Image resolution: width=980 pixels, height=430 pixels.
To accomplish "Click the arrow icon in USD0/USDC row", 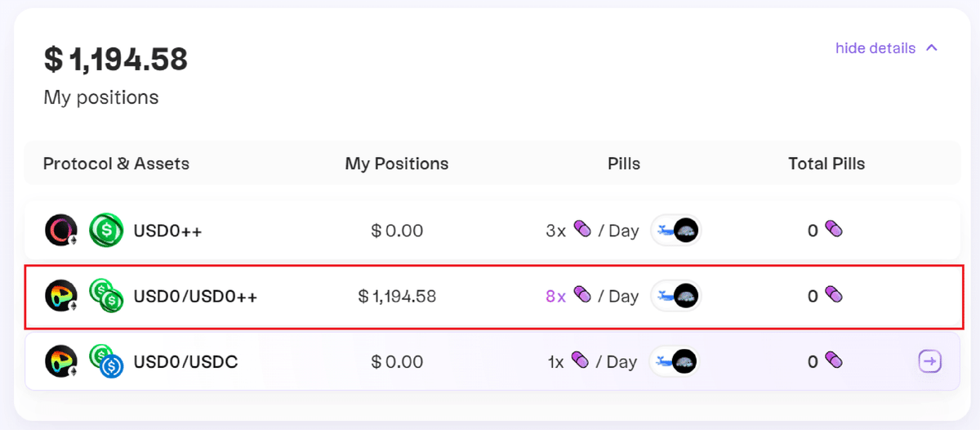I will pyautogui.click(x=930, y=361).
